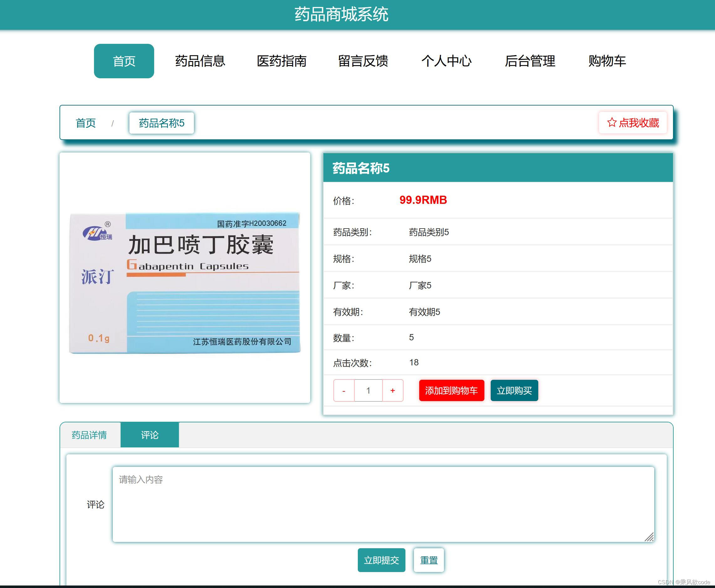The image size is (715, 588).
Task: Increase quantity with the plus stepper
Action: click(x=393, y=390)
